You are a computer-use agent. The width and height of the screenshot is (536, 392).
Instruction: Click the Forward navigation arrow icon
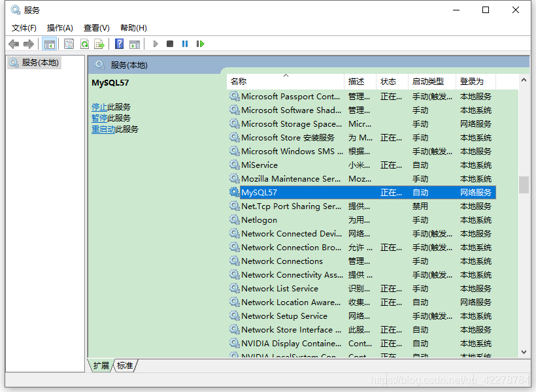click(29, 43)
